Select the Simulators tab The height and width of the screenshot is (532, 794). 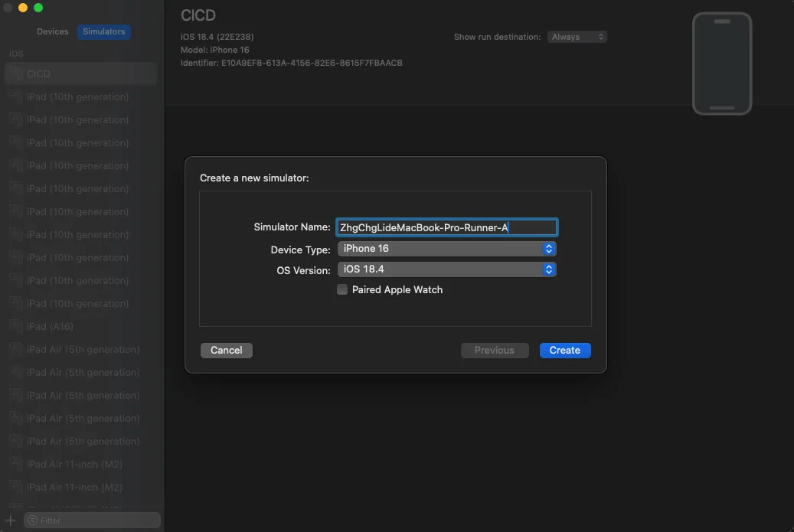click(104, 32)
